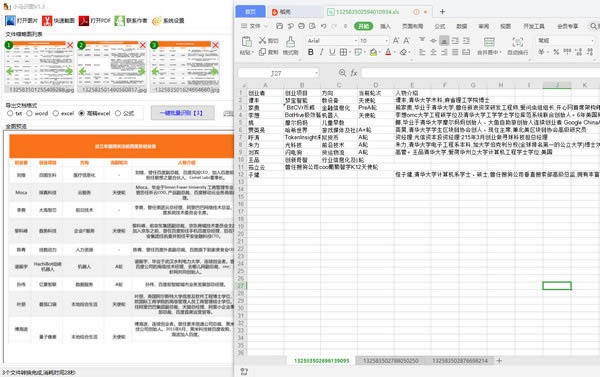
Task: Click the Wrap Text button
Action: point(518,46)
